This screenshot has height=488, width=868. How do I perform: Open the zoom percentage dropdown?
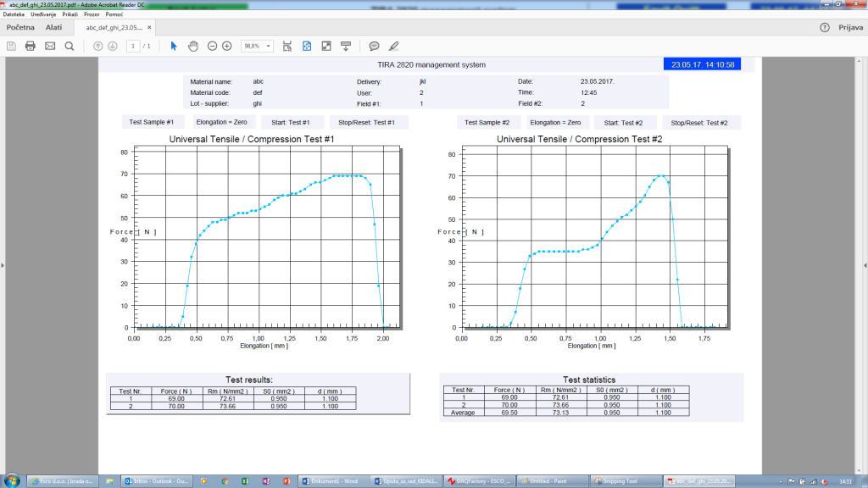[x=267, y=47]
